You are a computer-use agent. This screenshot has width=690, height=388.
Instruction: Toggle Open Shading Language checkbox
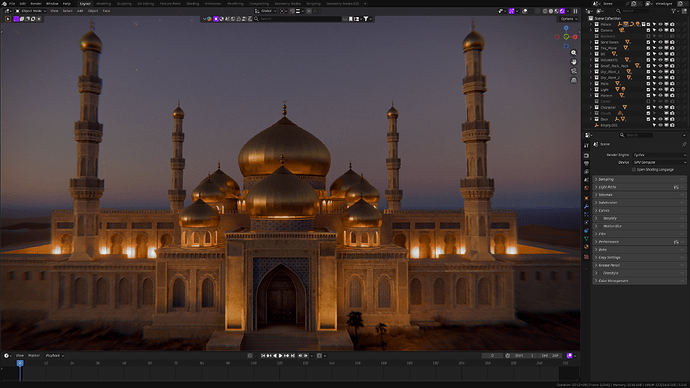(634, 170)
